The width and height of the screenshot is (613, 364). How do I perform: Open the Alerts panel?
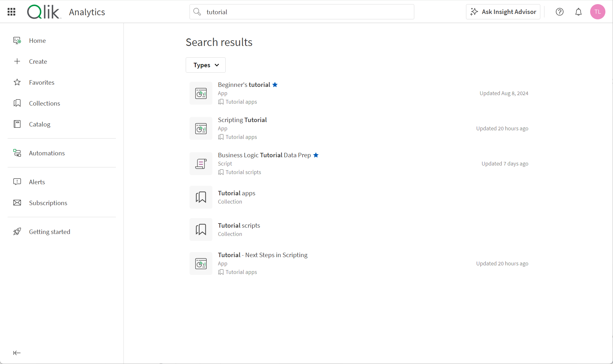tap(37, 182)
